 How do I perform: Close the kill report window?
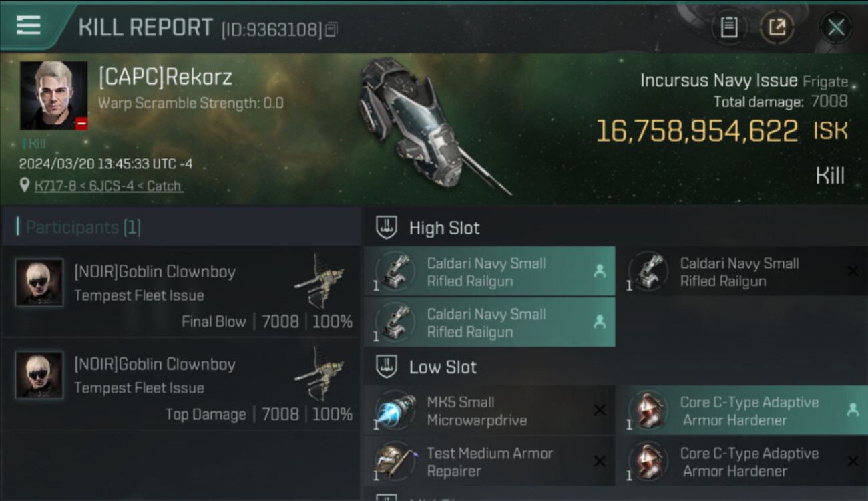pyautogui.click(x=836, y=27)
